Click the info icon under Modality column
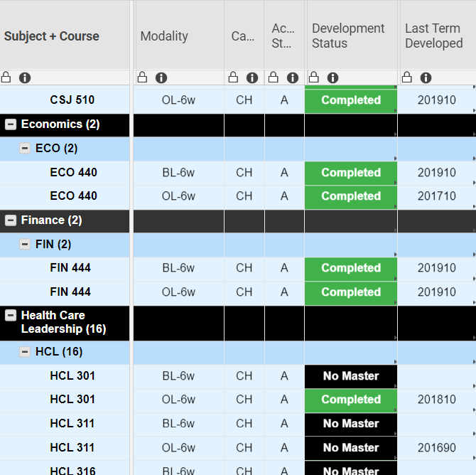Screen dimensions: 476x475 pyautogui.click(x=161, y=78)
